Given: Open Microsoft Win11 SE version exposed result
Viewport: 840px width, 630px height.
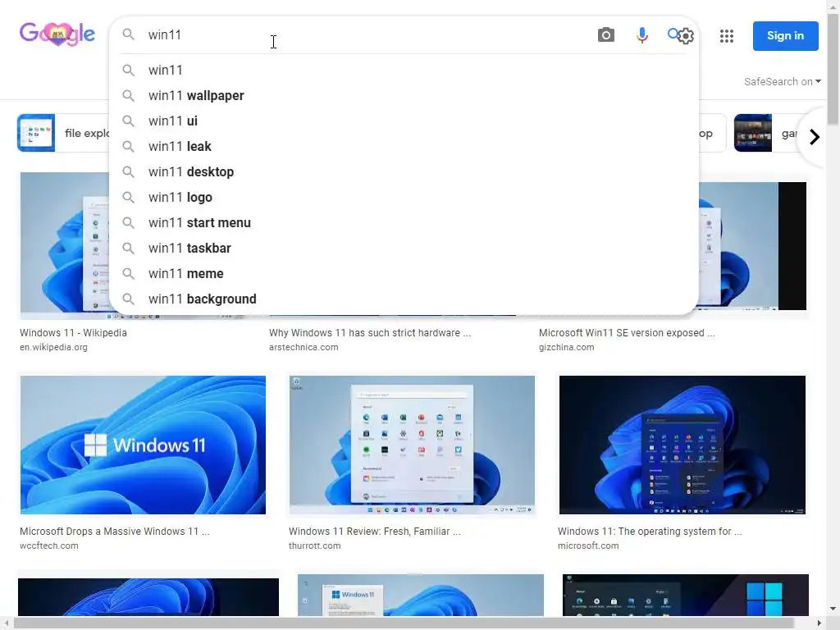Looking at the screenshot, I should tap(627, 333).
